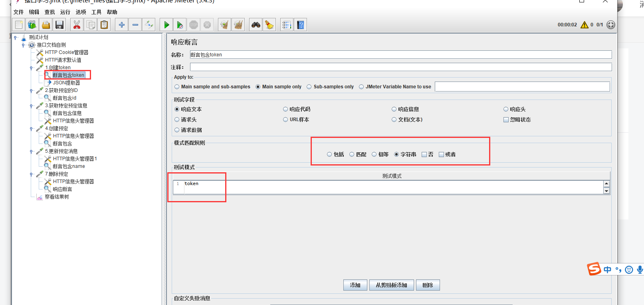Collapse the 1.创建token tree node
This screenshot has width=644, height=305.
point(31,68)
